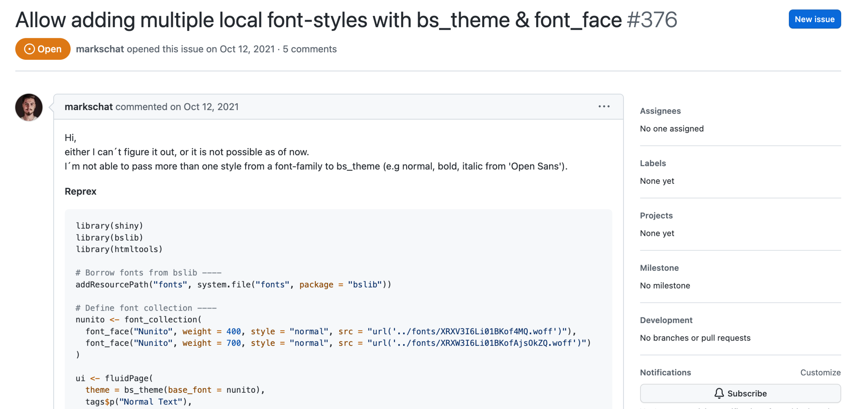Click the Oct 12, 2021 comment timestamp
Viewport: 868px width, 409px height.
click(211, 107)
